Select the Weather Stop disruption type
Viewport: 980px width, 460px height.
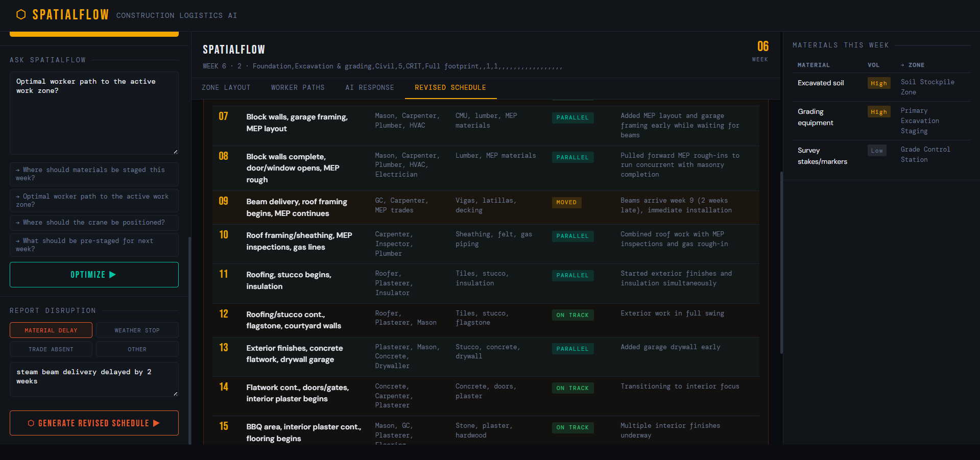tap(137, 330)
